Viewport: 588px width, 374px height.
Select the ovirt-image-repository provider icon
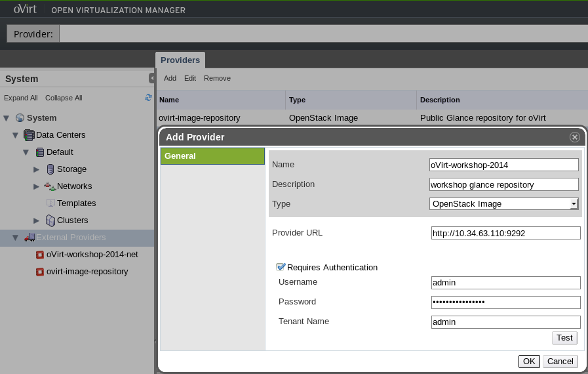[x=40, y=272]
